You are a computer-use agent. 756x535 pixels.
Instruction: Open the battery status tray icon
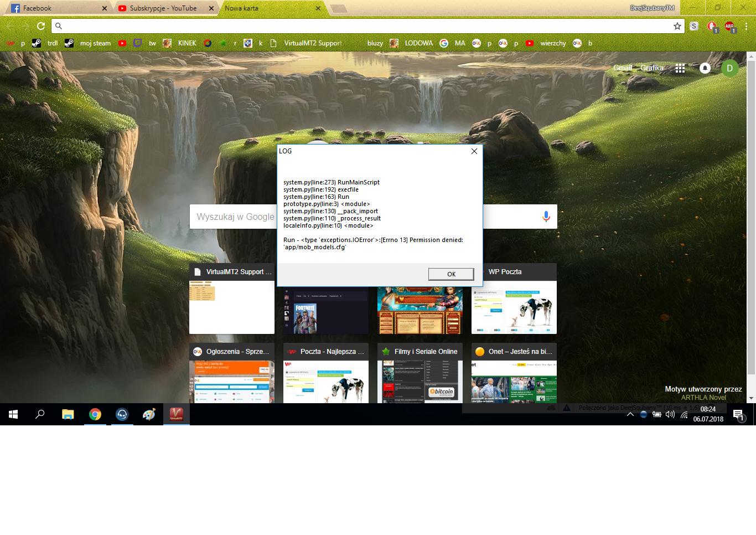657,414
